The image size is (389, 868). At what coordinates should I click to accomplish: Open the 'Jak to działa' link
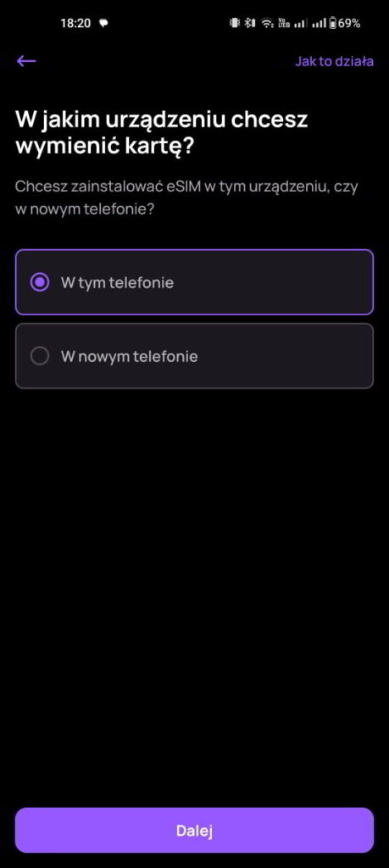[334, 61]
